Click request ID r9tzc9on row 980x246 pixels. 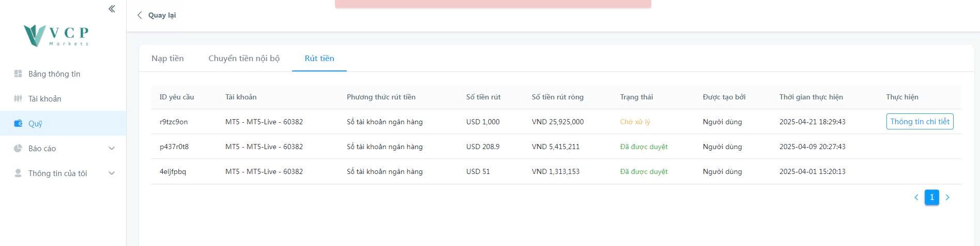coord(174,122)
